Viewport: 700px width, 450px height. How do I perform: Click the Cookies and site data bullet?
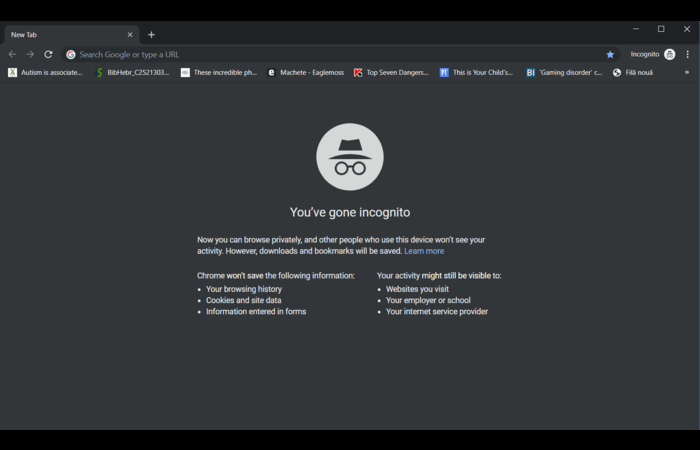(244, 300)
